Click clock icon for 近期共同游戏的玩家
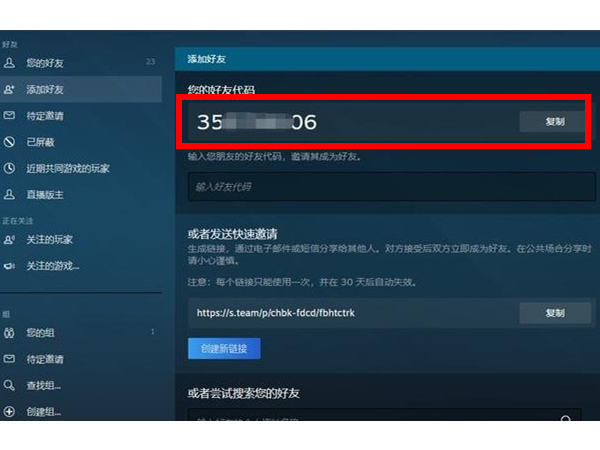The image size is (600, 450). 10,168
